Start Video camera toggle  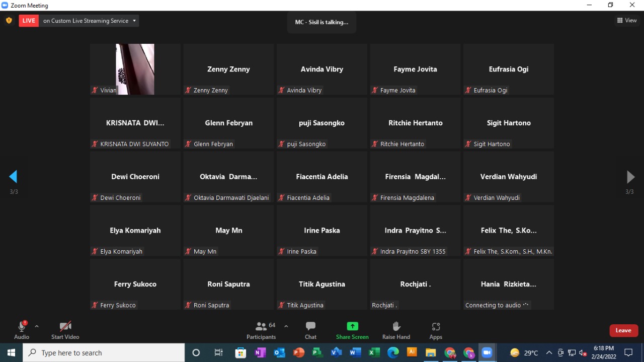[65, 326]
